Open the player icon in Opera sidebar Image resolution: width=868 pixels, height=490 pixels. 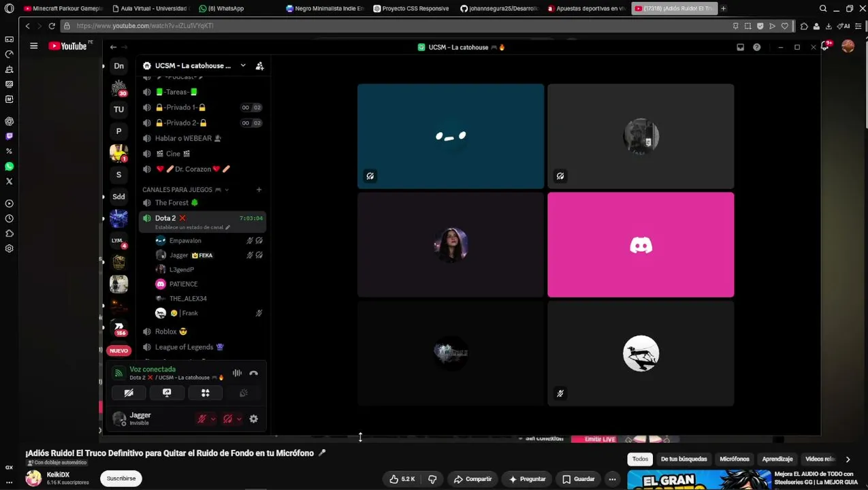pyautogui.click(x=9, y=203)
